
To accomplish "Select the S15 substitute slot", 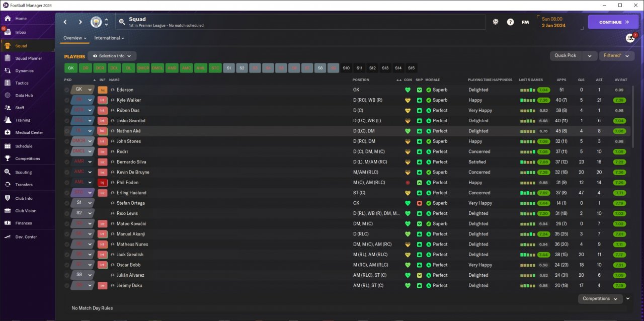I will (411, 68).
